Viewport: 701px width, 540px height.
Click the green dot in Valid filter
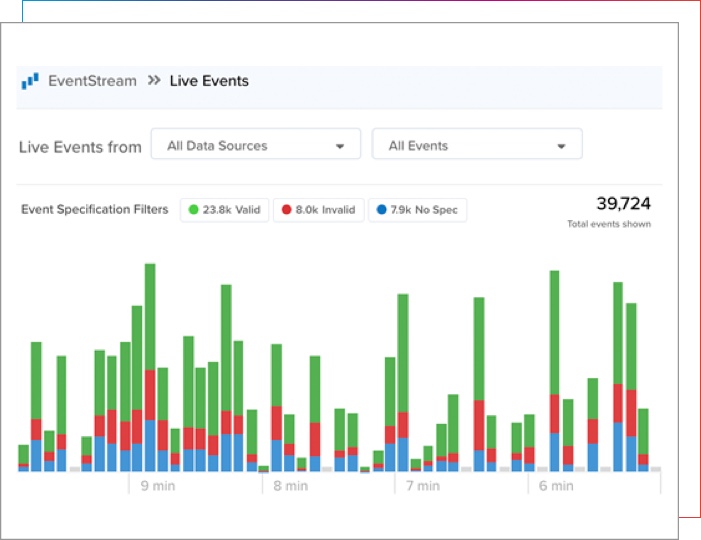pos(192,210)
